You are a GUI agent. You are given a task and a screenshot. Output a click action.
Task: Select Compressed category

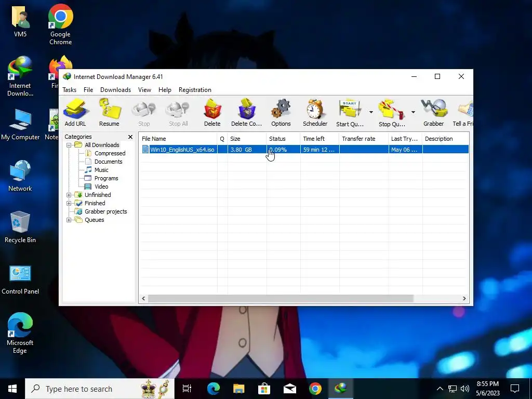coord(110,153)
